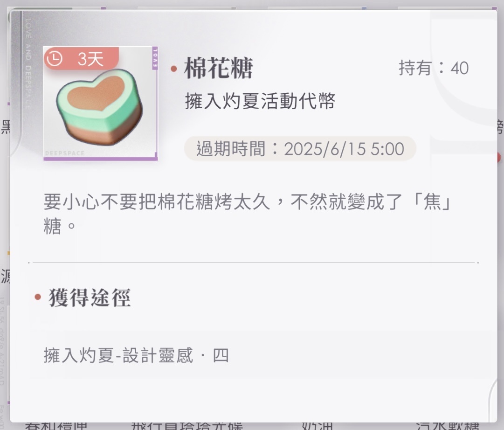Tap the horizontal divider above 獲得途徑
The width and height of the screenshot is (504, 430).
[254, 263]
